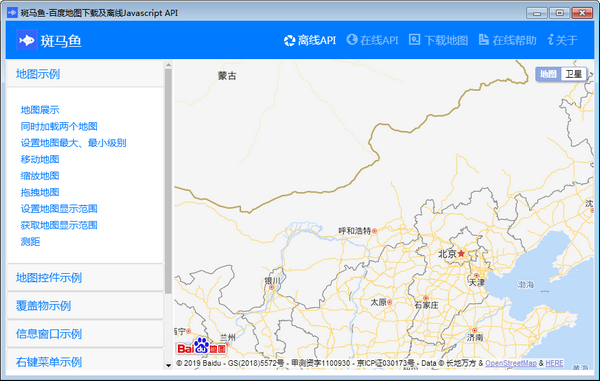
Task: Open 设置地图最大、最小级别 example
Action: (x=73, y=143)
